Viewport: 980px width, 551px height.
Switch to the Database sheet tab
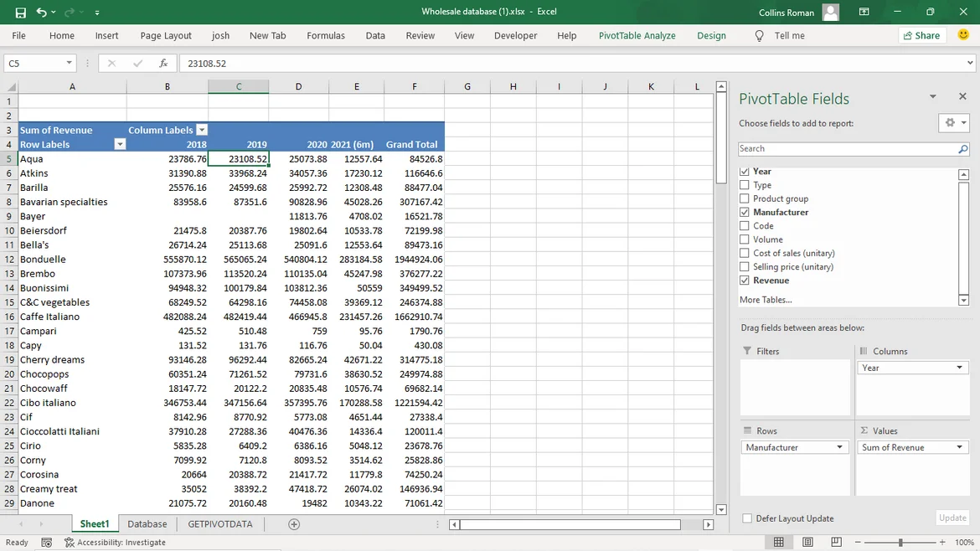147,524
